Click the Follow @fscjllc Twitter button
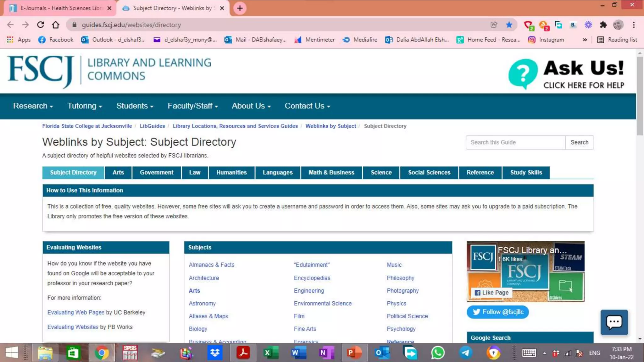This screenshot has height=362, width=644. pyautogui.click(x=497, y=312)
